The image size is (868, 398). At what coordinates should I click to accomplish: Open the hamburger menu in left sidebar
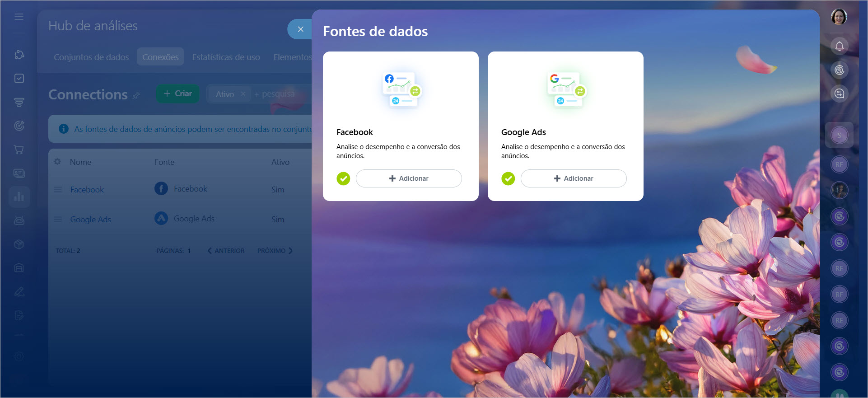tap(19, 17)
